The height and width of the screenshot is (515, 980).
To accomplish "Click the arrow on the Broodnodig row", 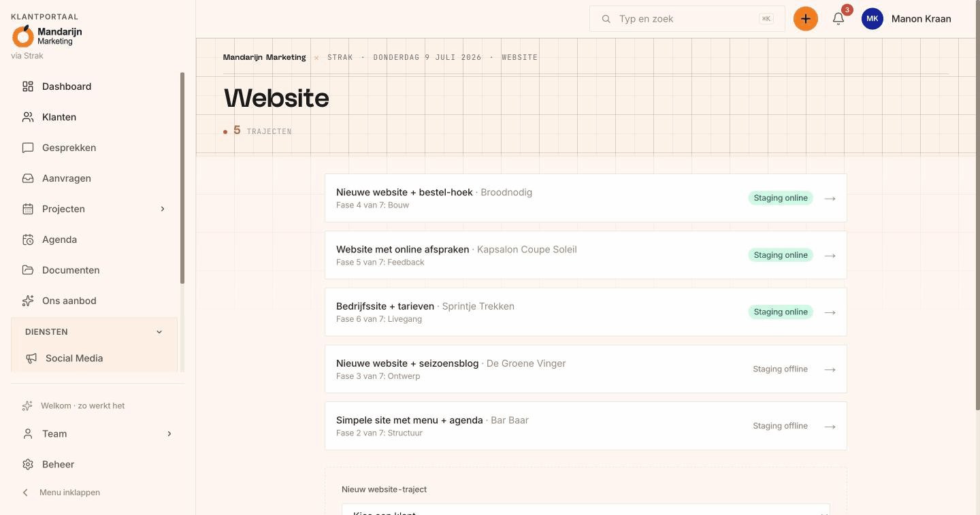I will point(830,199).
